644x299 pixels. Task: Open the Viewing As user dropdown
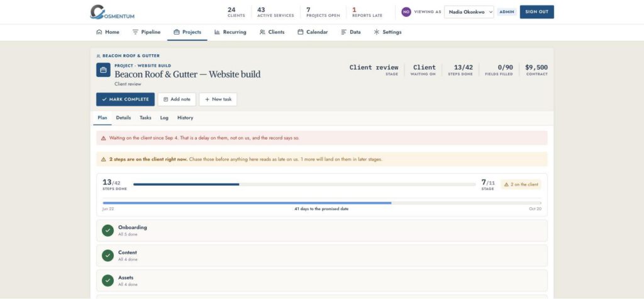pyautogui.click(x=469, y=12)
